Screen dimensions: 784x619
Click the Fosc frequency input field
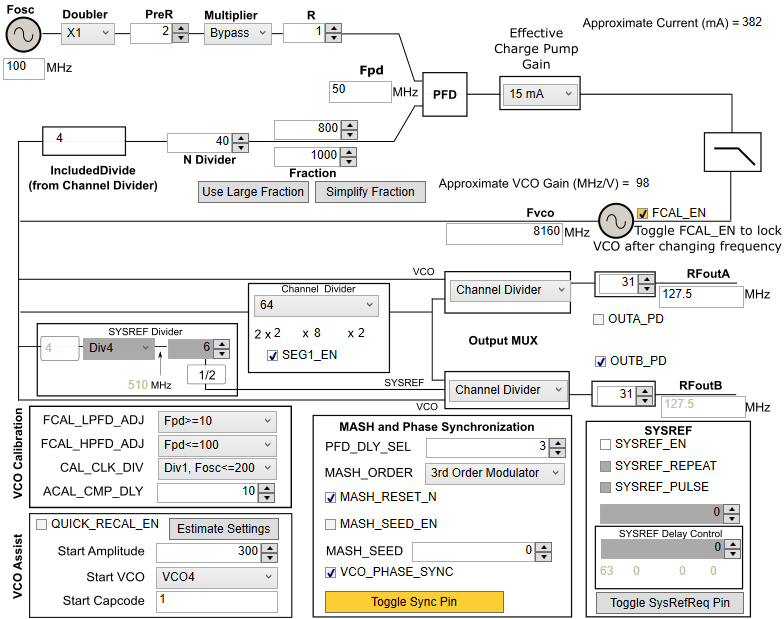click(23, 68)
